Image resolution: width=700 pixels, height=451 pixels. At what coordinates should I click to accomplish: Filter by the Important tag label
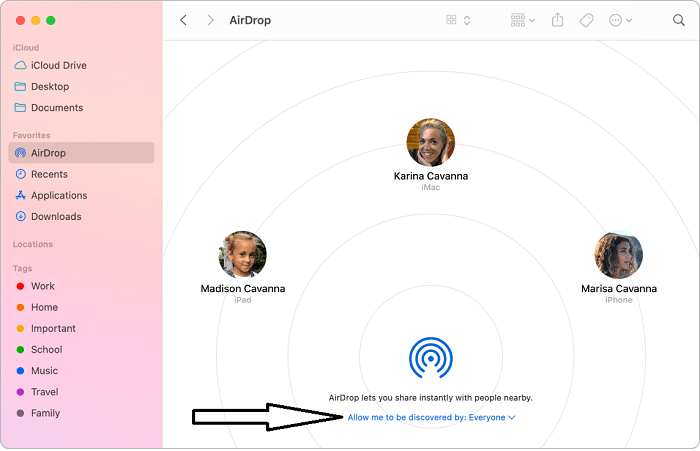(53, 329)
